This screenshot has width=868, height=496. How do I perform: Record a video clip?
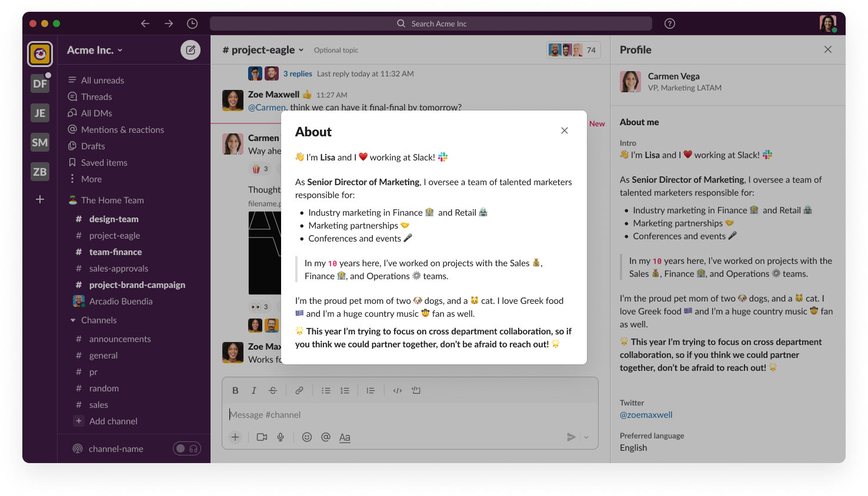pyautogui.click(x=262, y=437)
